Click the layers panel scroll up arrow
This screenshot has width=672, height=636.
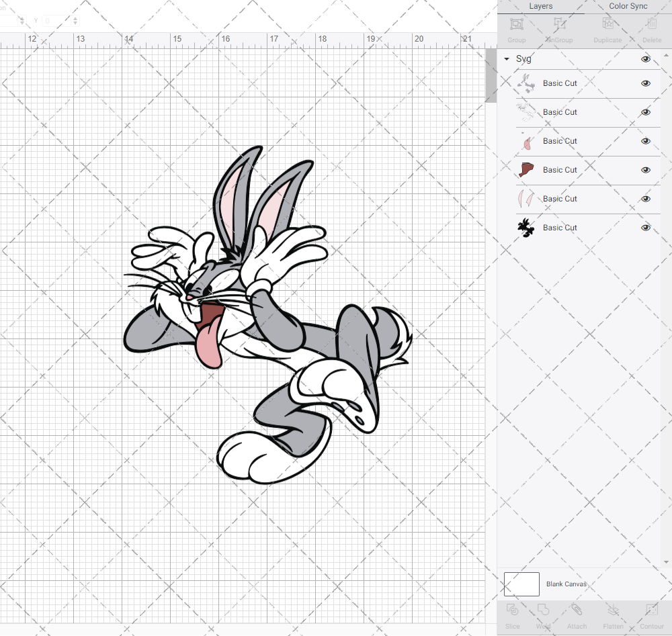tap(666, 56)
